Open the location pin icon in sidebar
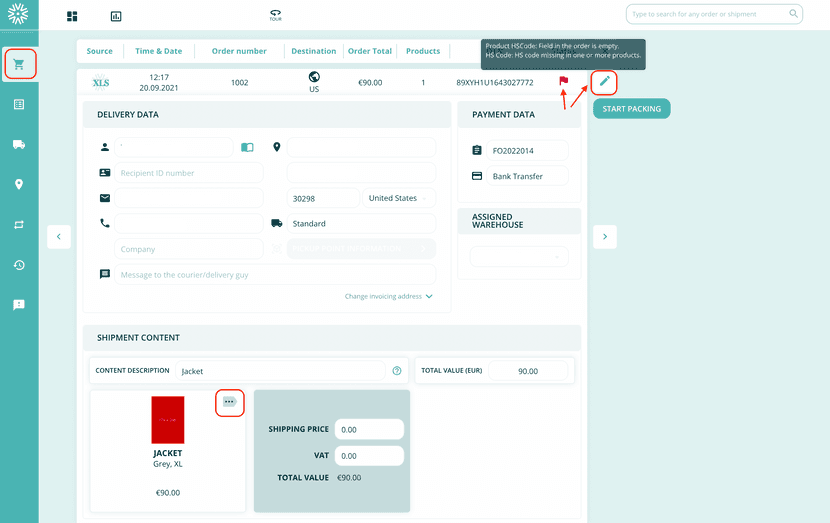Screen dimensions: 830x523 pos(18,184)
